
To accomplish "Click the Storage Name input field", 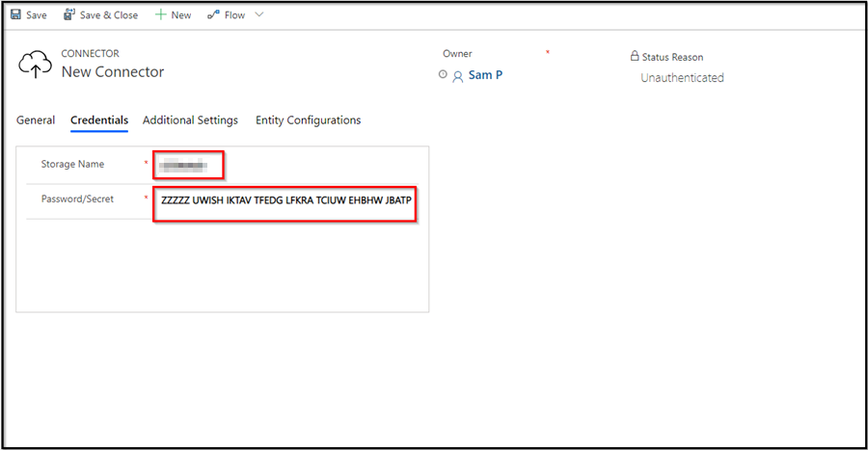I will [x=190, y=165].
